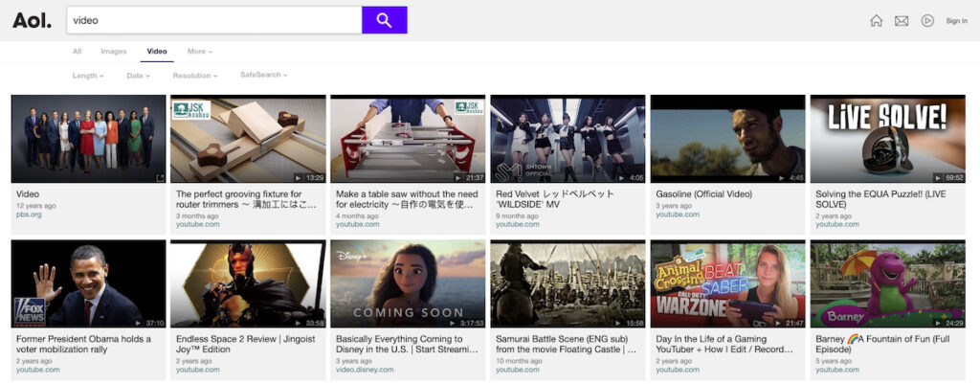The width and height of the screenshot is (980, 384).
Task: Click title 'Endless Space 2 Review'
Action: pos(246,344)
